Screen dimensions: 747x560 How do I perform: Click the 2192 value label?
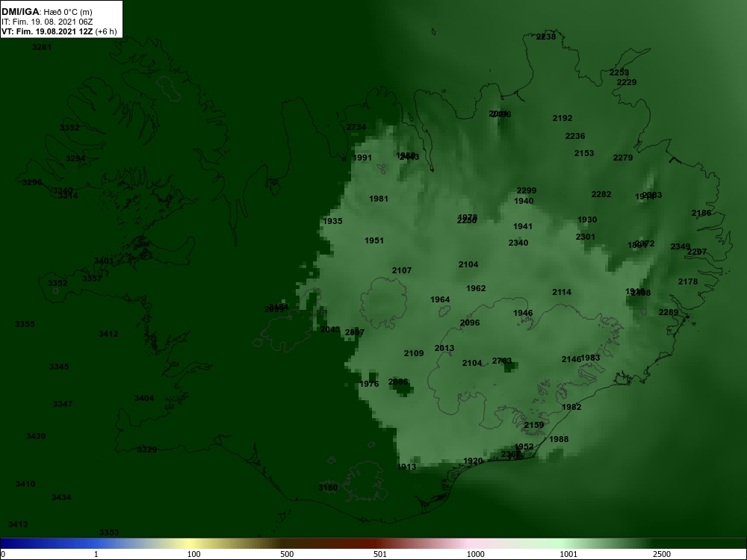point(562,118)
